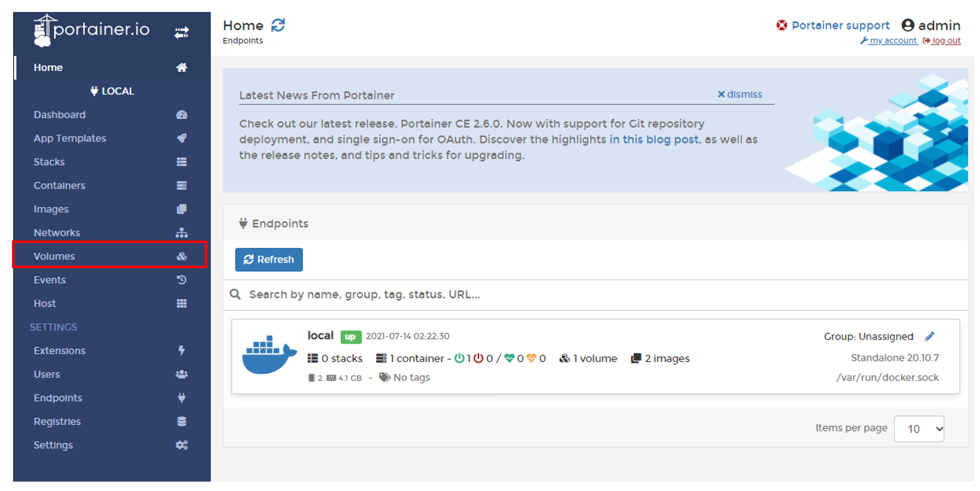This screenshot has height=491, width=980.
Task: Click the Networks sitemap icon
Action: point(181,233)
